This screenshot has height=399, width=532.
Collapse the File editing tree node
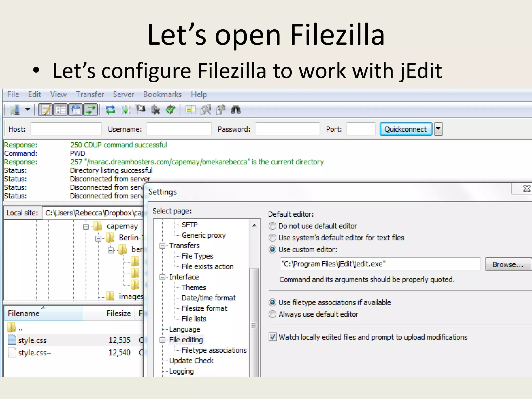(162, 340)
